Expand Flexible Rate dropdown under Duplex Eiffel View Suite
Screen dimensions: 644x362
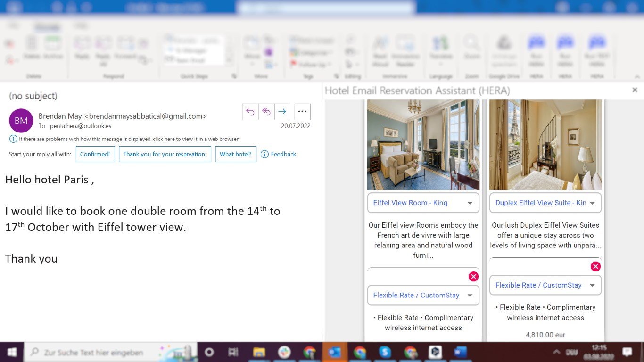tap(545, 285)
